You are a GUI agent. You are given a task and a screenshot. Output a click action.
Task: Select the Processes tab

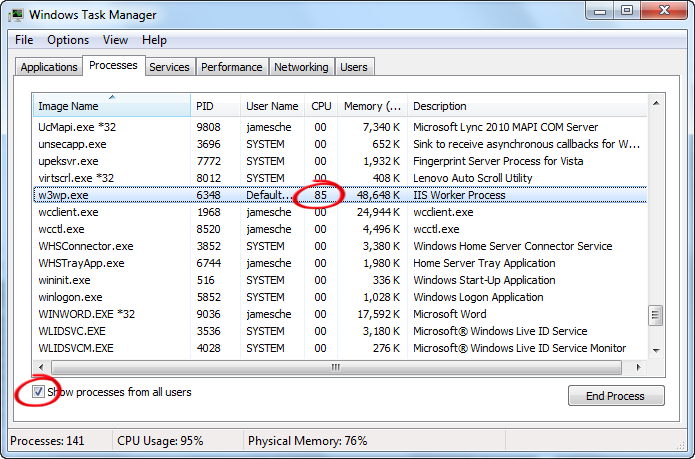(113, 65)
